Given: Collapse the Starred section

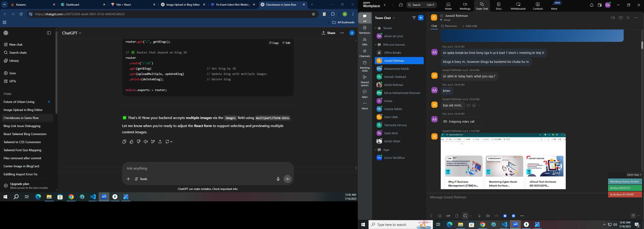Looking at the screenshot, I should coord(375,28).
